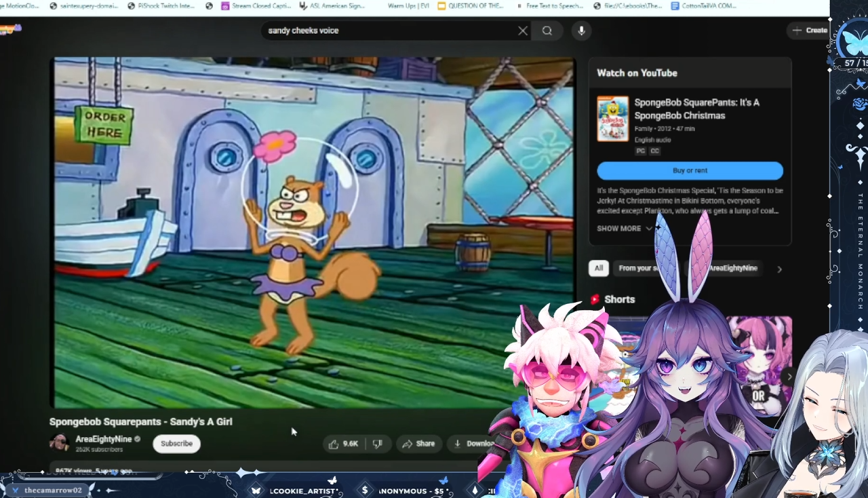Like the video showing 9.6K likes
The height and width of the screenshot is (498, 868).
coord(344,444)
